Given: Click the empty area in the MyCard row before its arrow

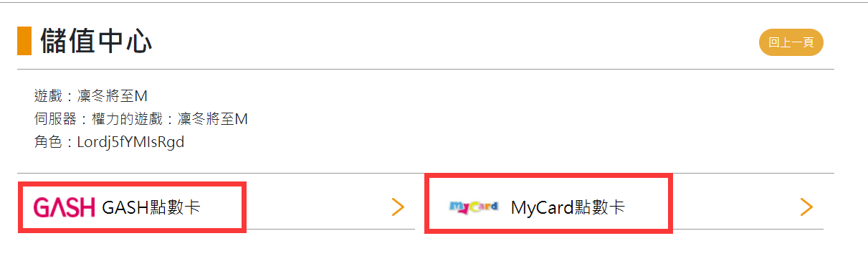Looking at the screenshot, I should (734, 207).
